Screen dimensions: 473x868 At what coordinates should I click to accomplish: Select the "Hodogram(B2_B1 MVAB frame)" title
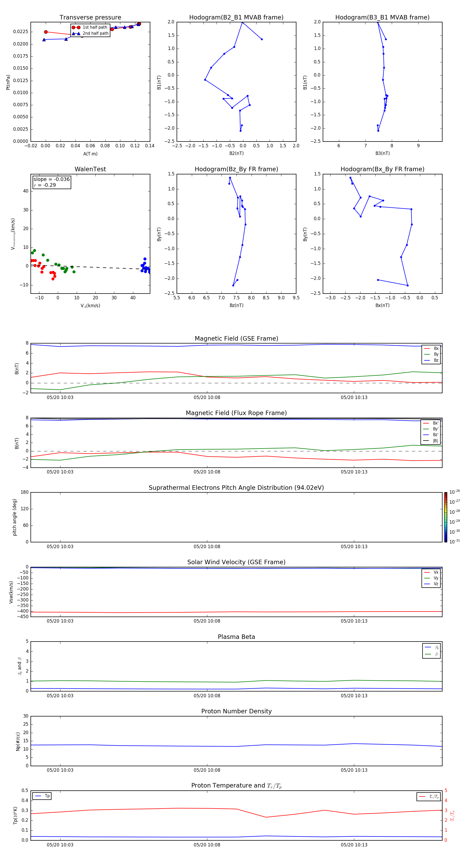click(236, 18)
